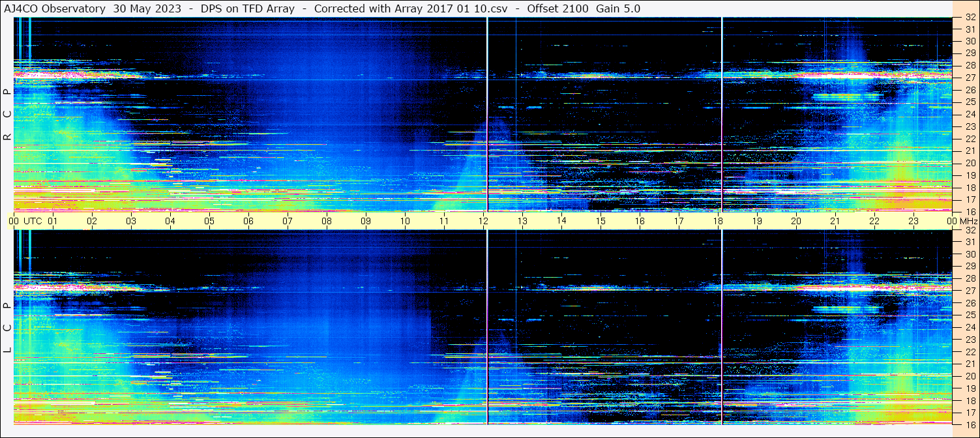Choose the "19" hour label on time axis

pyautogui.click(x=757, y=221)
